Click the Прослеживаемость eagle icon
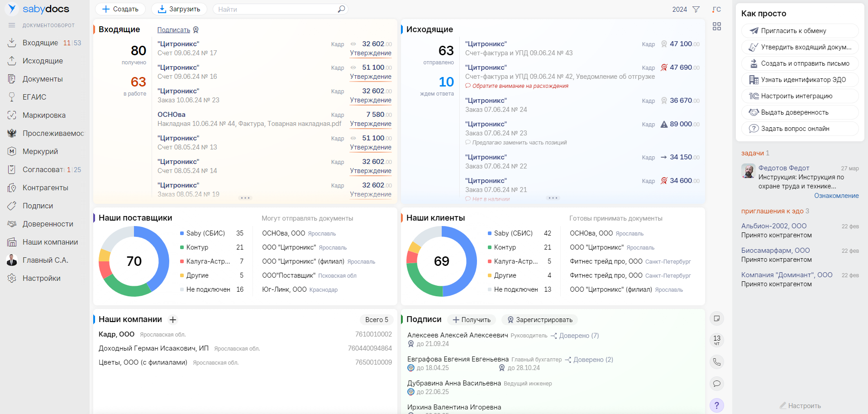 coord(12,133)
